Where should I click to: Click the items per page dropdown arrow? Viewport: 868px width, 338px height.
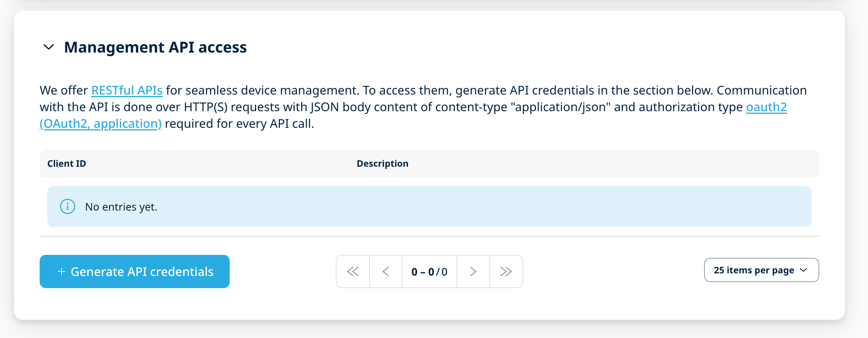[804, 270]
